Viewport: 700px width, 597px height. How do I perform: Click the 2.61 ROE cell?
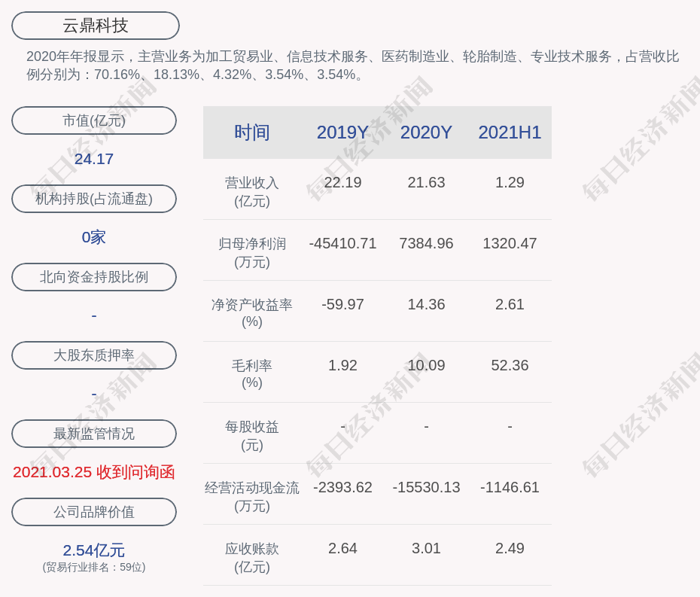pyautogui.click(x=510, y=305)
